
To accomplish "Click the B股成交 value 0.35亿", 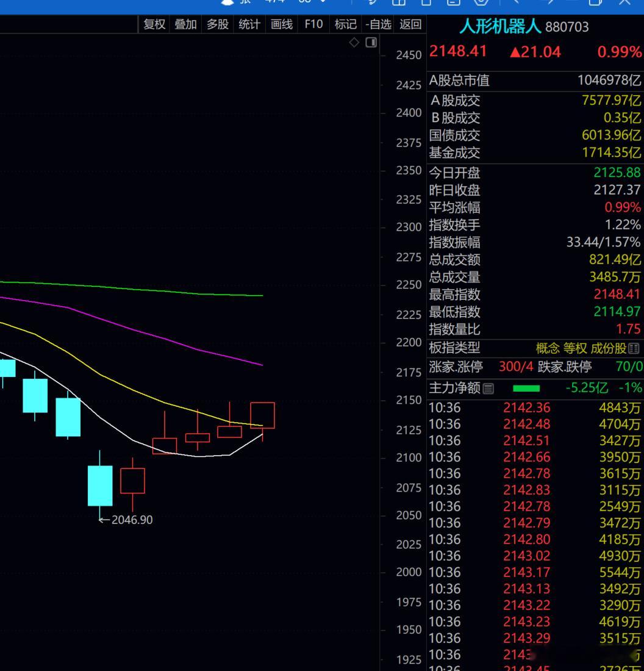I will (623, 118).
